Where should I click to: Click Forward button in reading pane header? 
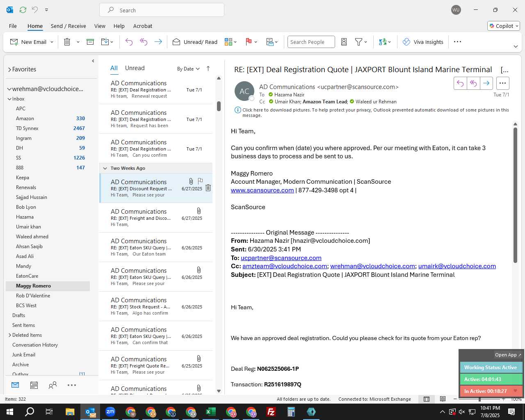[x=486, y=83]
